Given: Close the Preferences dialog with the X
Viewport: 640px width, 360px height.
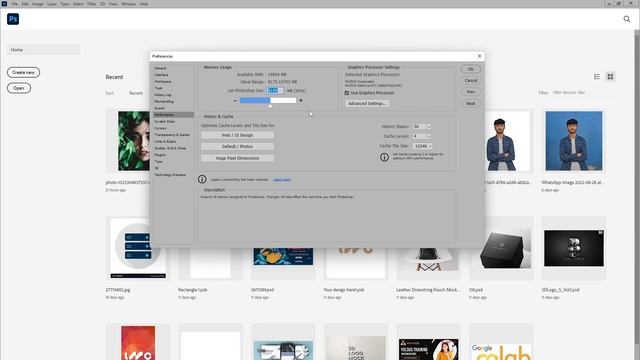Looking at the screenshot, I should pos(479,56).
